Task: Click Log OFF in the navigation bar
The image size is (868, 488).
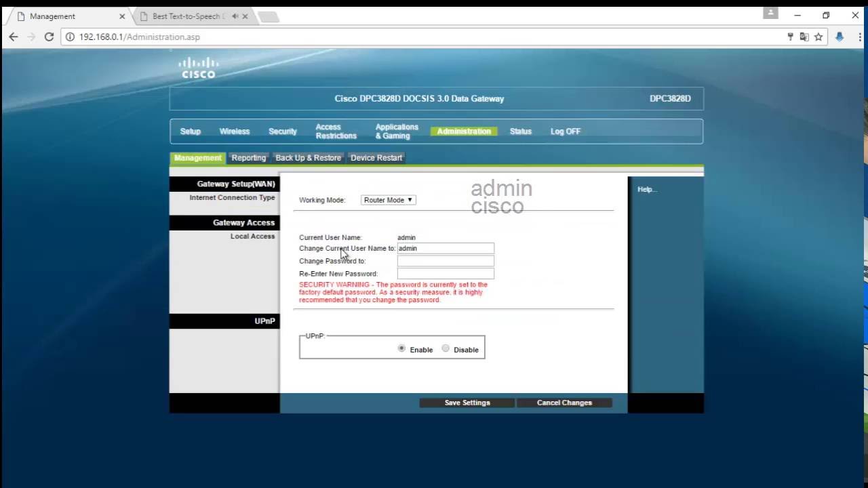Action: pyautogui.click(x=566, y=131)
